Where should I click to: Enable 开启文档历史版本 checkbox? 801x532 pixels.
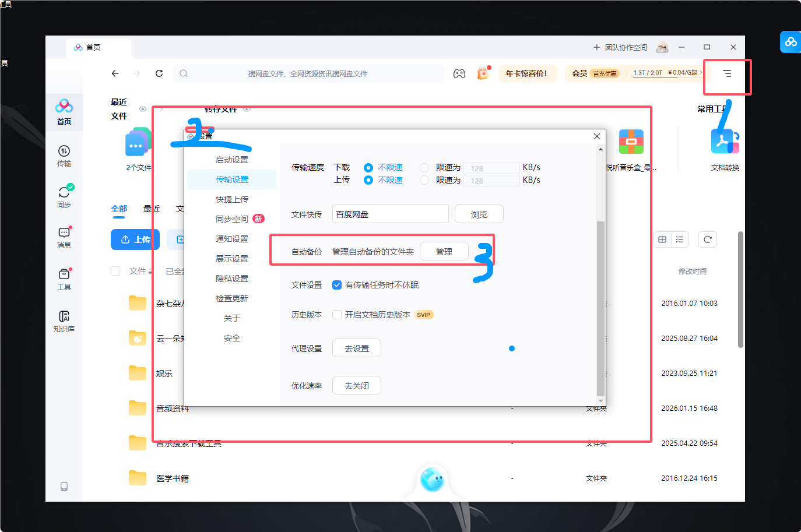tap(337, 315)
